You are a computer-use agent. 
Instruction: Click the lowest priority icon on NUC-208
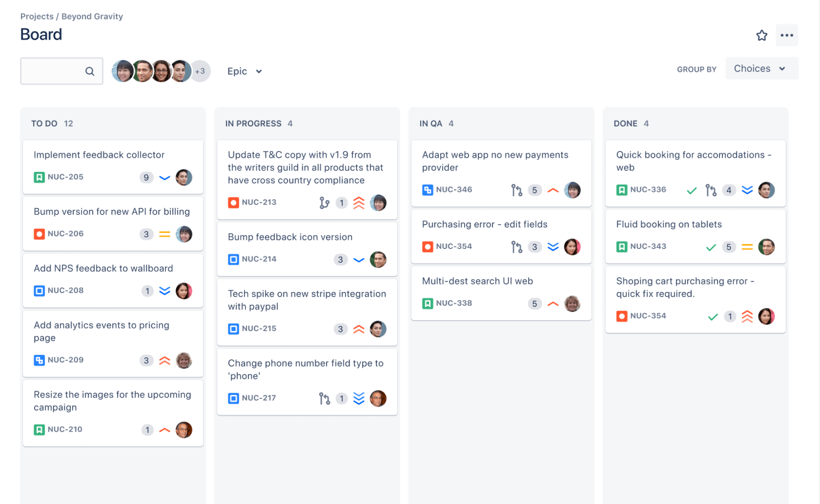pyautogui.click(x=165, y=291)
